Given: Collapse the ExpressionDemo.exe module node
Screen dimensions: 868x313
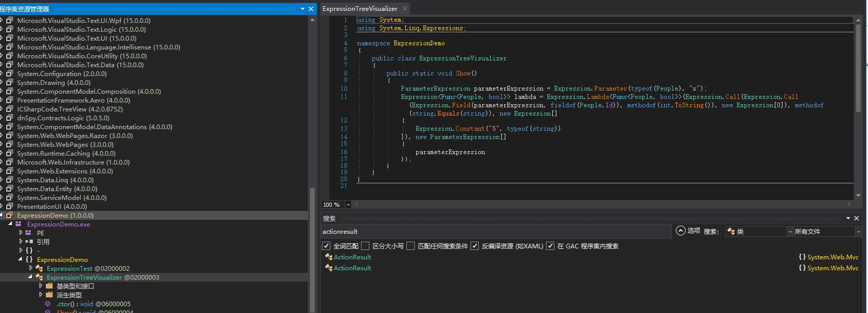Looking at the screenshot, I should click(10, 223).
